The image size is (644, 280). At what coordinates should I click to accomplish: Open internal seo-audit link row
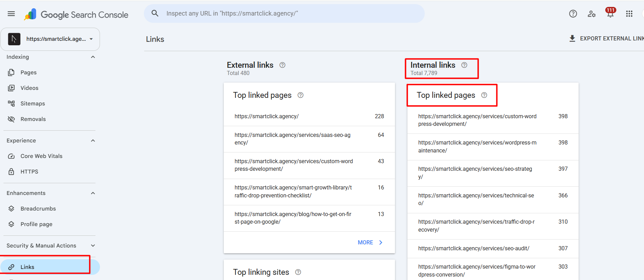pos(493,249)
